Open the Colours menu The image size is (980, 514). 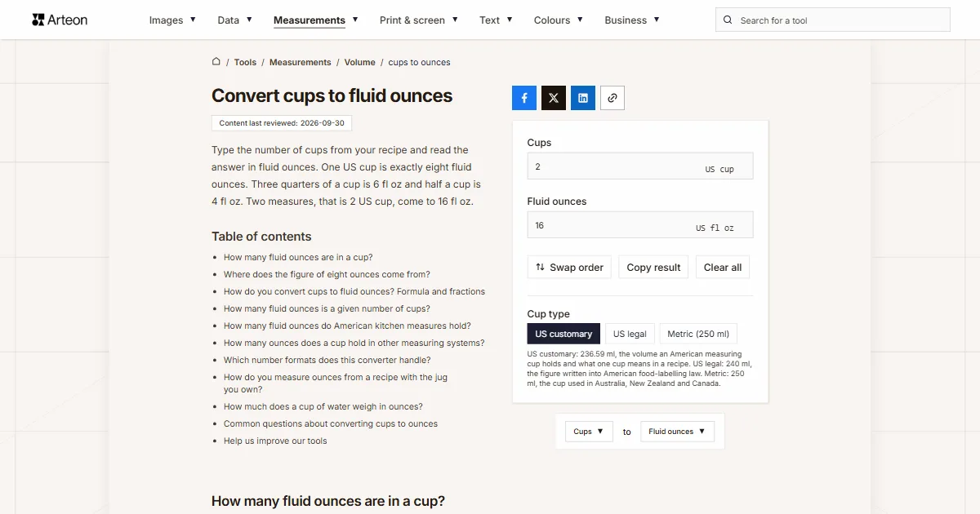[x=559, y=20]
